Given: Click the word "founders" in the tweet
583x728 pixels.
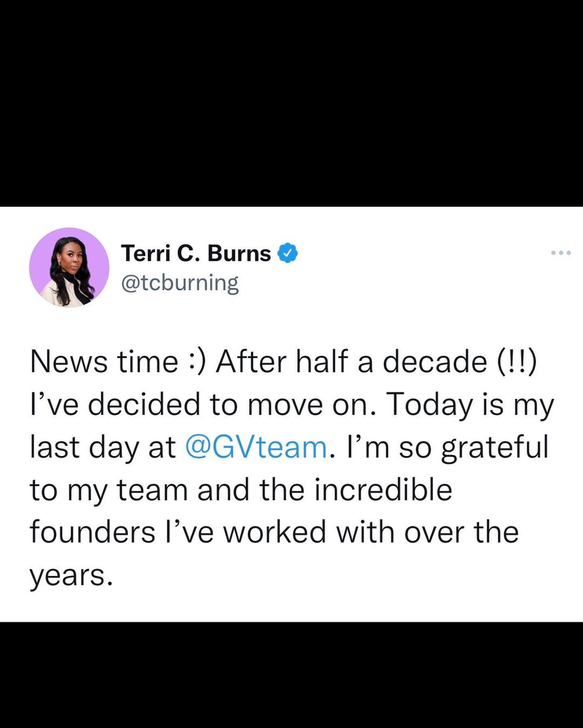Looking at the screenshot, I should click(x=92, y=532).
